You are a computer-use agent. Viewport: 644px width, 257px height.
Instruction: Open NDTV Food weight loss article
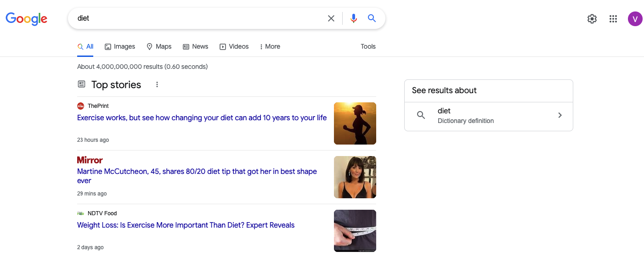186,225
